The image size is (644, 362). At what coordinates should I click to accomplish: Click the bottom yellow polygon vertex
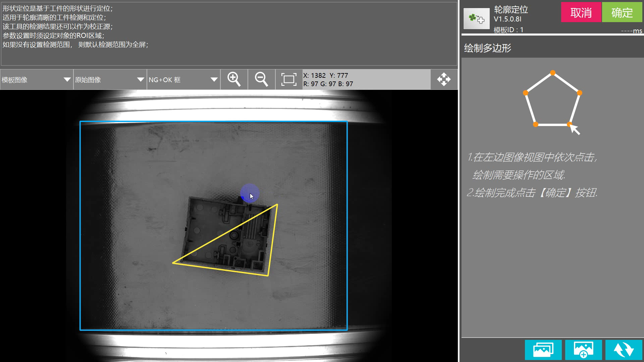click(268, 276)
